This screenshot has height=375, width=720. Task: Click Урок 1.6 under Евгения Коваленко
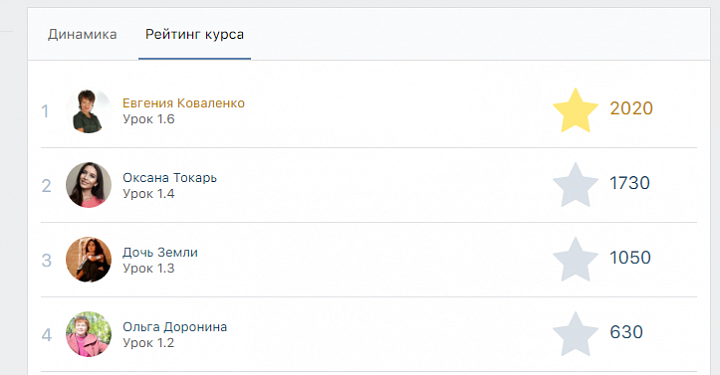click(x=148, y=119)
